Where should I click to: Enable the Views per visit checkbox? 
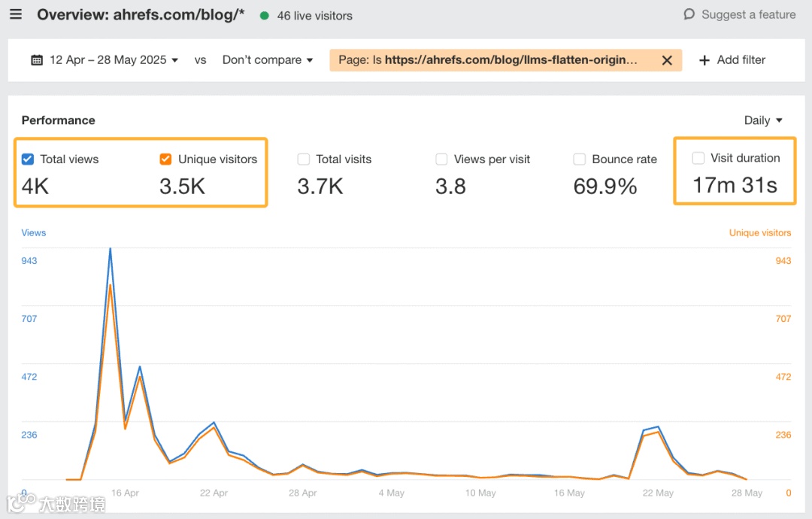pos(441,159)
